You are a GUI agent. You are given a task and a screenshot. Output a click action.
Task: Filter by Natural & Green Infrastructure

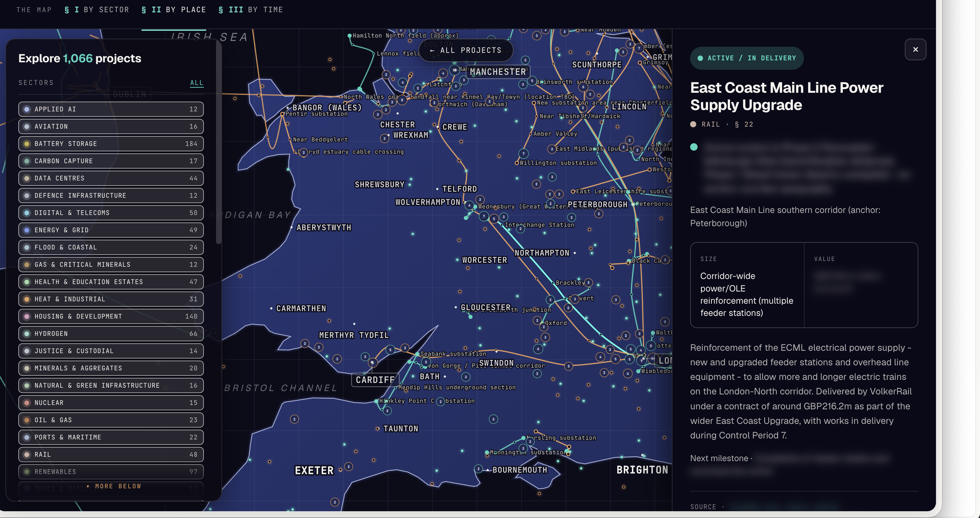(111, 385)
